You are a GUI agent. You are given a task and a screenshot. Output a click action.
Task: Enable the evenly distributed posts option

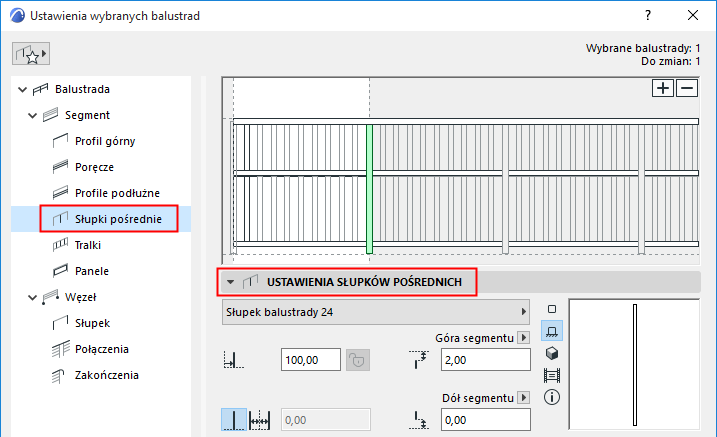click(260, 420)
